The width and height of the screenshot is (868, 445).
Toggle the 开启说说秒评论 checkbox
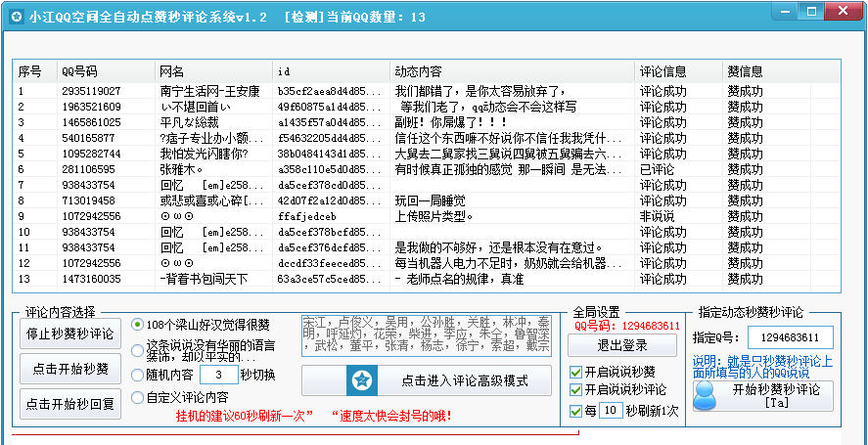tap(575, 389)
